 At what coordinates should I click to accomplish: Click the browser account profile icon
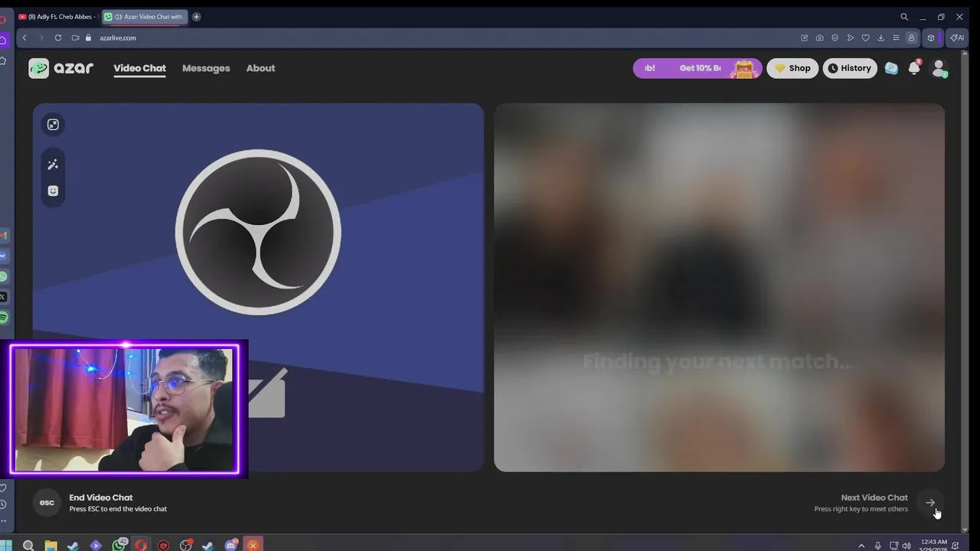pyautogui.click(x=911, y=37)
